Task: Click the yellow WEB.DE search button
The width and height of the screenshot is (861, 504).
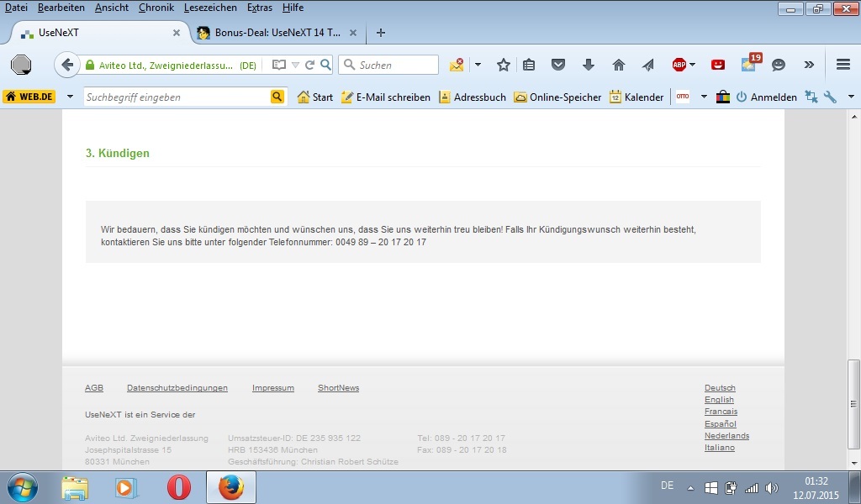Action: pos(277,97)
